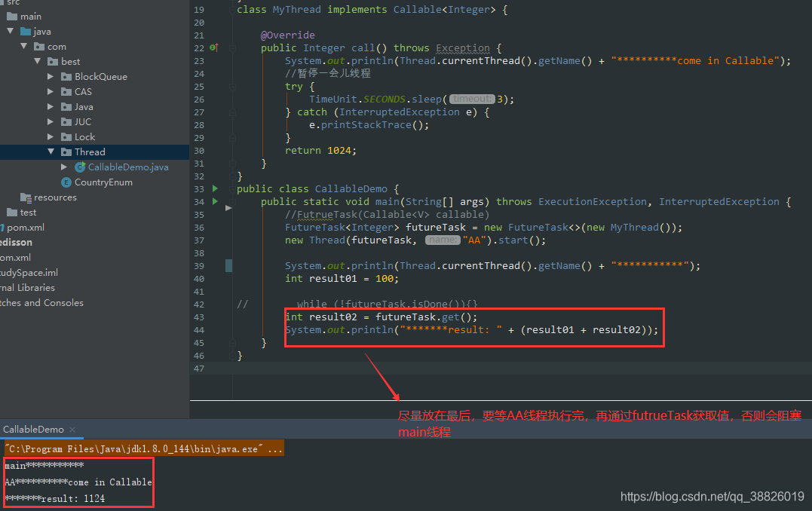Click 'CallableDemo' class name on line 33
Image resolution: width=812 pixels, height=511 pixels.
(351, 188)
